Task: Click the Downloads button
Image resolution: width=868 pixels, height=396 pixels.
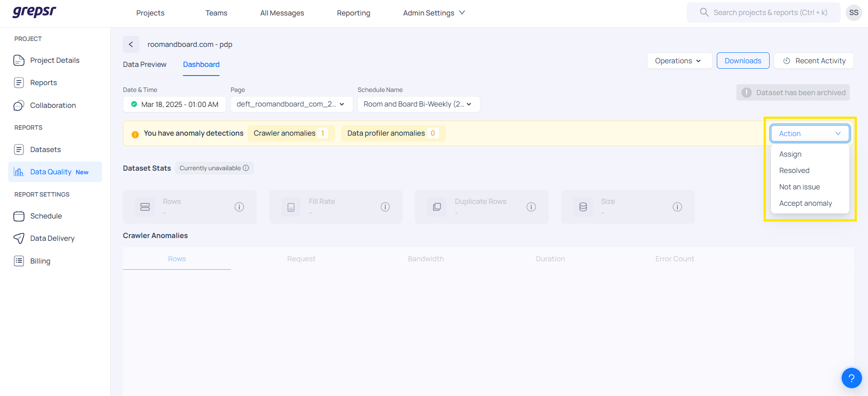Action: 743,61
